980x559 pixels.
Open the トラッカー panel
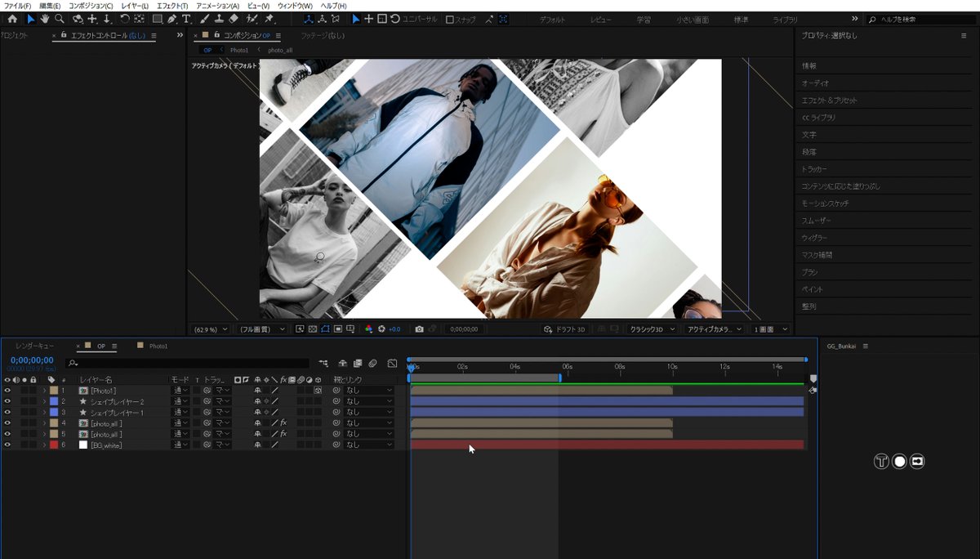pyautogui.click(x=814, y=168)
